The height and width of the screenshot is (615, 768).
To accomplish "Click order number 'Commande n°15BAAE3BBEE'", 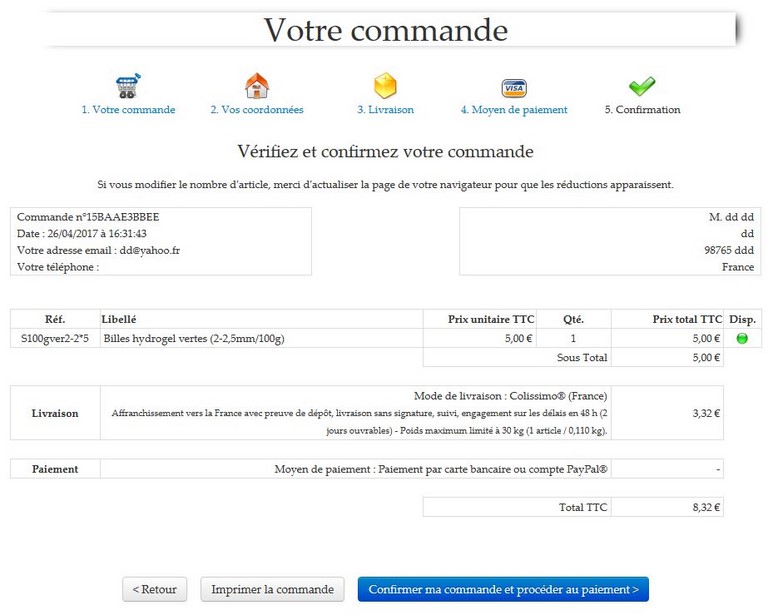I will tap(88, 217).
